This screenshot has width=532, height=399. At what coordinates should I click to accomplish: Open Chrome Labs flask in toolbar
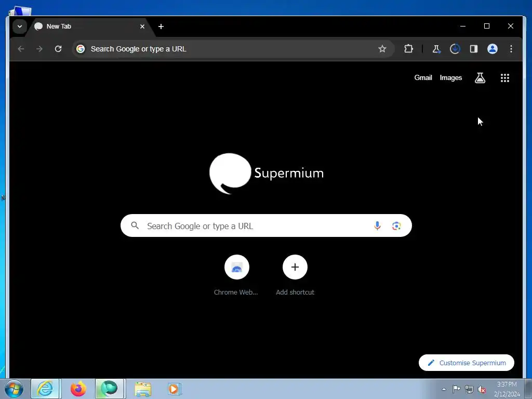tap(436, 49)
